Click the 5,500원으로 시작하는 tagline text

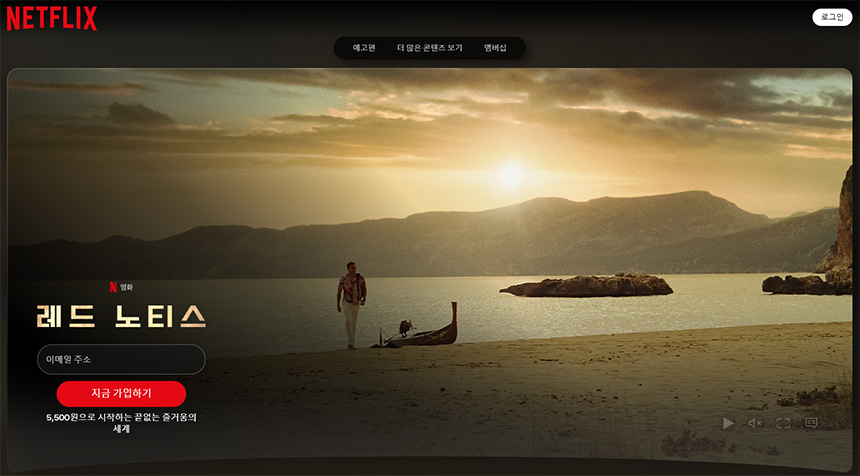(121, 423)
